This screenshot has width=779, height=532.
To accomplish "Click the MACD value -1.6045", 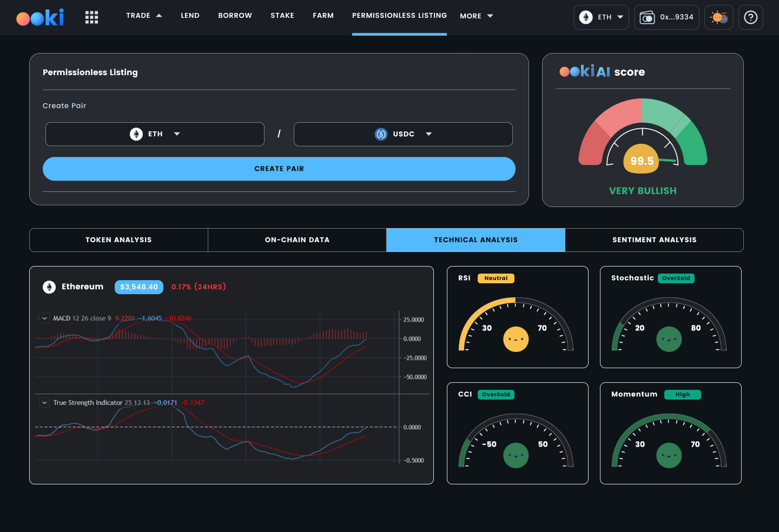I will click(150, 318).
